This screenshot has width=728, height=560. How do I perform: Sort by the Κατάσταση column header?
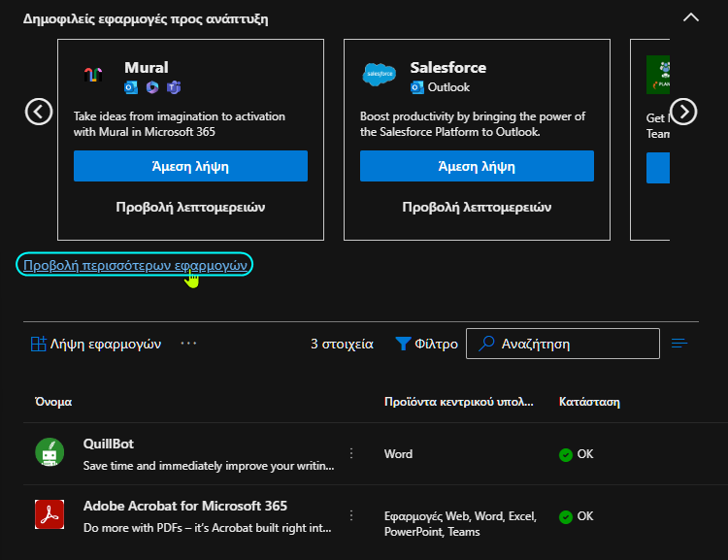pyautogui.click(x=589, y=402)
